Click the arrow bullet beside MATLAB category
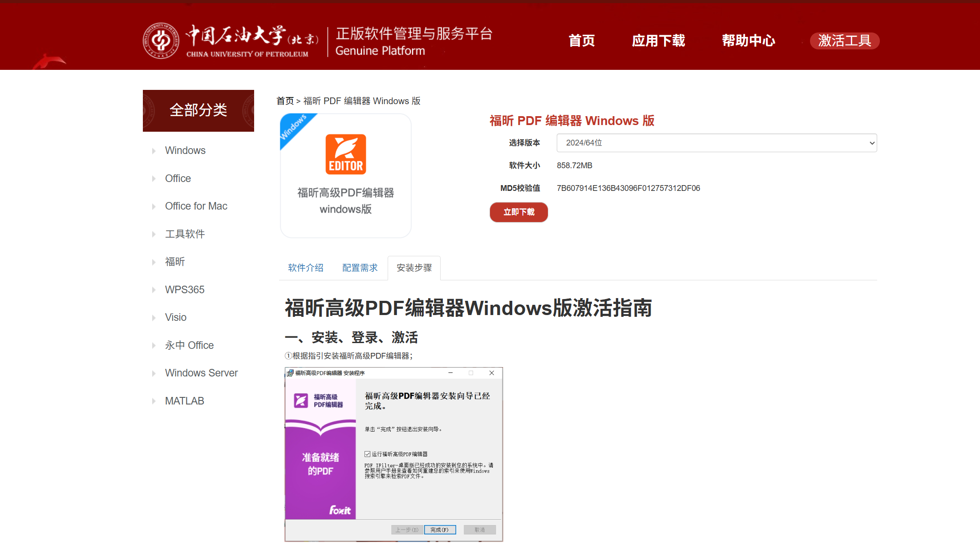Viewport: 980px width, 550px height. (x=154, y=401)
